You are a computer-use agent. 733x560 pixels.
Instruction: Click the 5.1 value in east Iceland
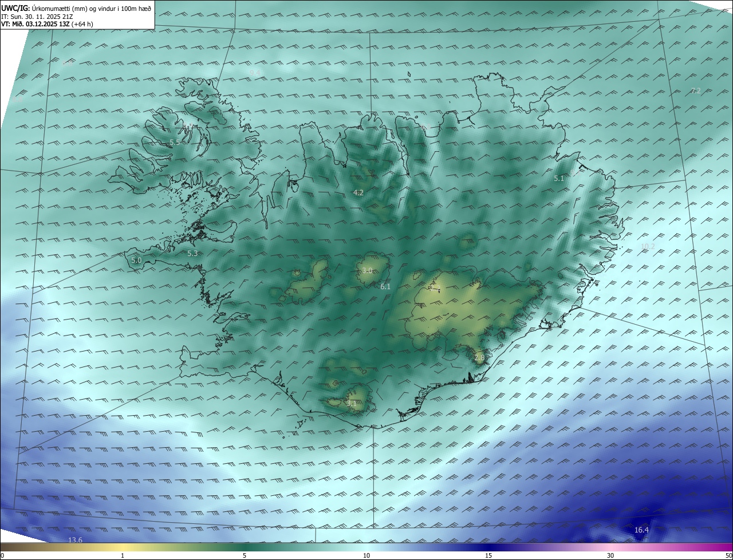point(559,179)
